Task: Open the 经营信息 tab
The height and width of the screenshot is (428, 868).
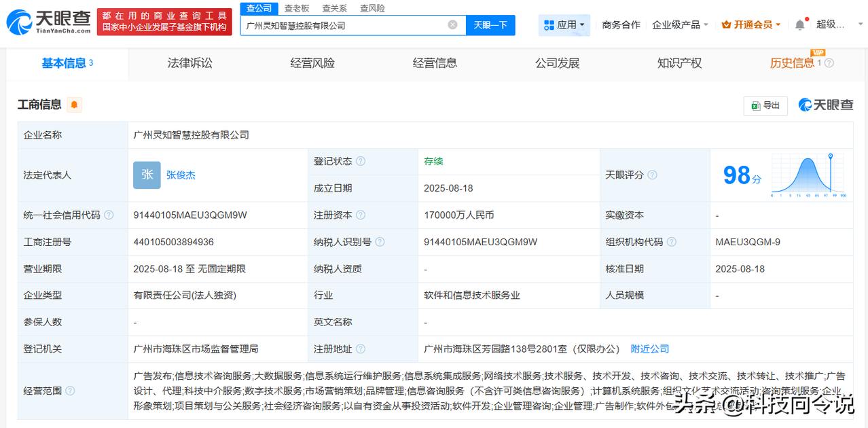Action: [x=435, y=63]
